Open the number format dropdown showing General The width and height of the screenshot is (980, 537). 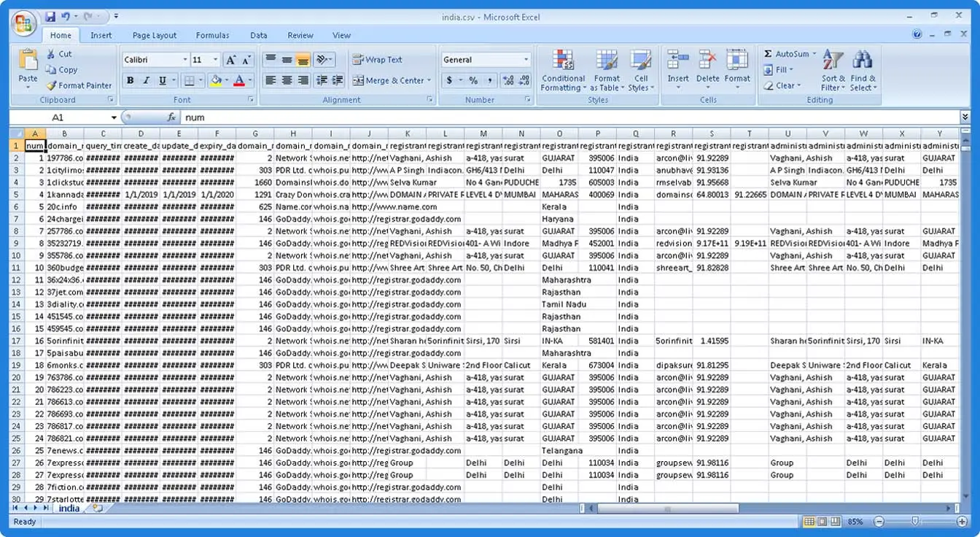pyautogui.click(x=526, y=60)
